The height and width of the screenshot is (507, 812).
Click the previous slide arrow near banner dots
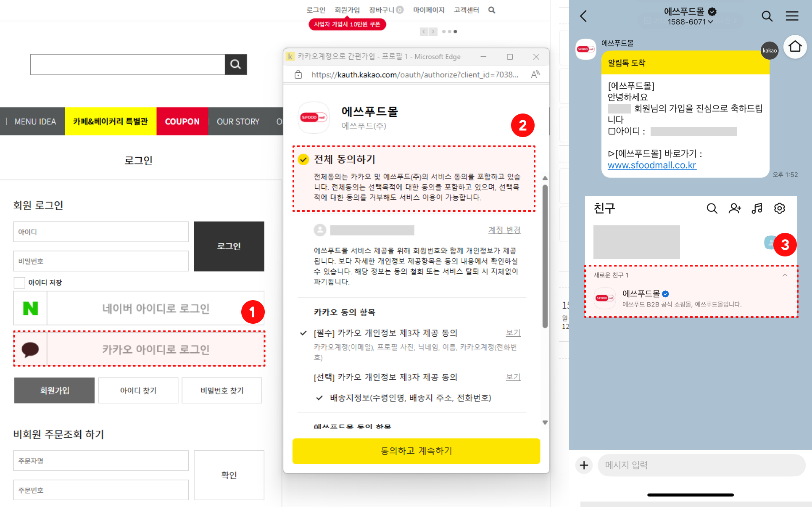point(424,32)
